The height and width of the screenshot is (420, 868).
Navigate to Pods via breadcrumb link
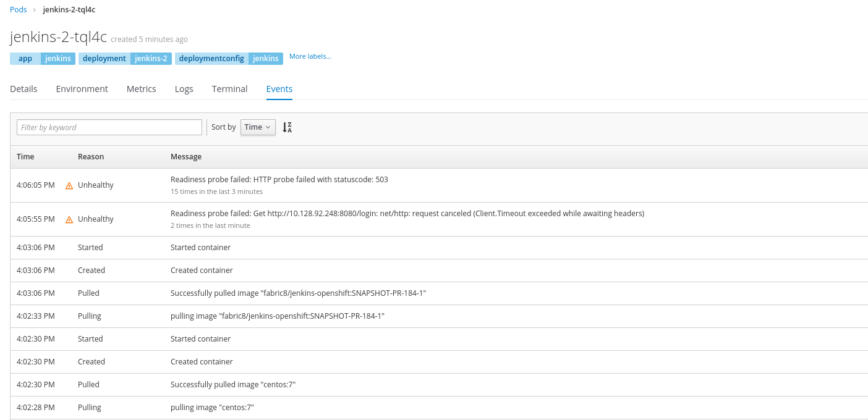(x=18, y=9)
